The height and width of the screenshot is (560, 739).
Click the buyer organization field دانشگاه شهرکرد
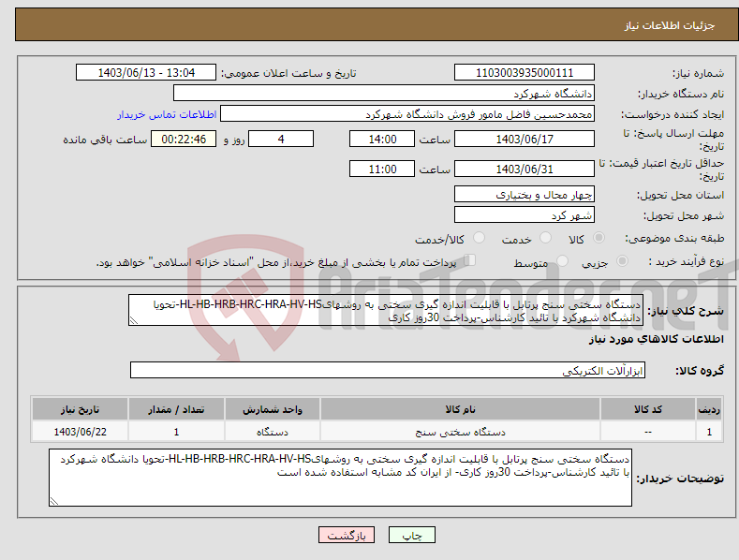[x=384, y=93]
